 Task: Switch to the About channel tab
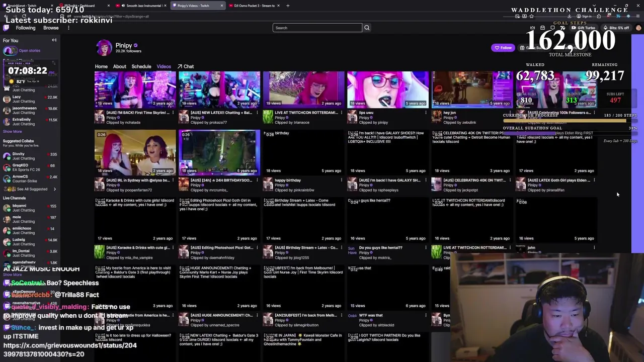click(x=119, y=66)
